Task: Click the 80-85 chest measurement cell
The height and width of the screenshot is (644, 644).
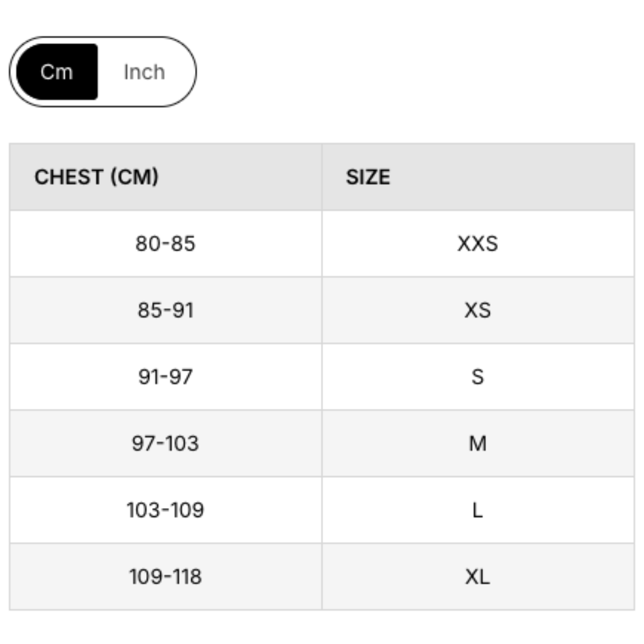Action: pyautogui.click(x=165, y=243)
